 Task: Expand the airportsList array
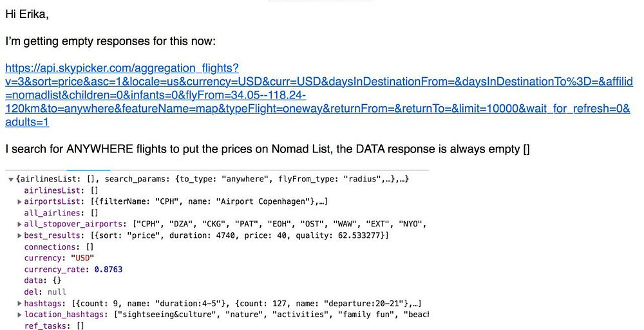19,201
